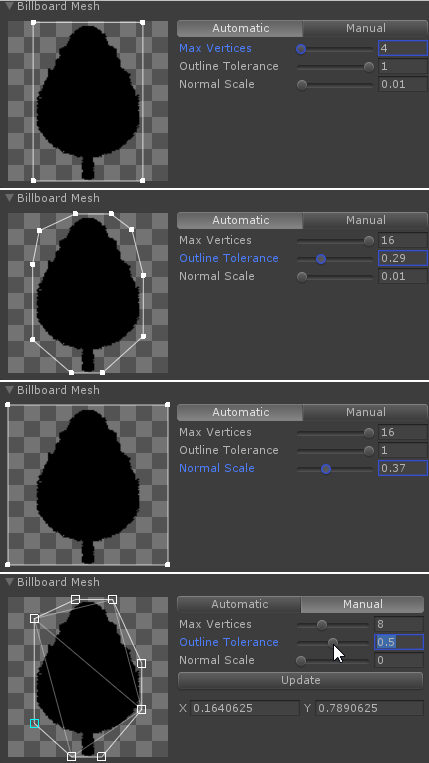This screenshot has height=763, width=429.
Task: Click the tree preview in first panel
Action: click(88, 101)
